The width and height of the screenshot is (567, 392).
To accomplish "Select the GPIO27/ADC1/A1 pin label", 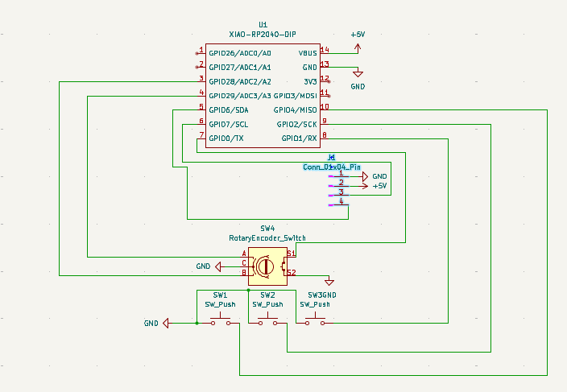I will click(x=240, y=67).
